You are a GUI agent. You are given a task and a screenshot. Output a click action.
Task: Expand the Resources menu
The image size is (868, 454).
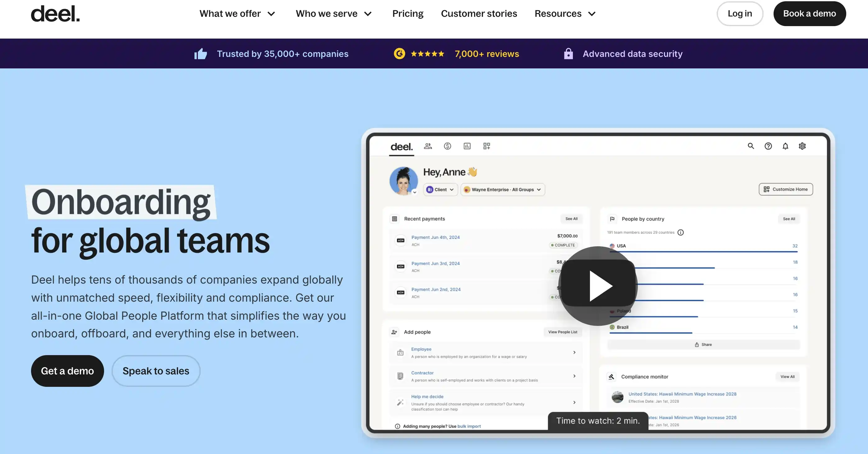pos(565,13)
